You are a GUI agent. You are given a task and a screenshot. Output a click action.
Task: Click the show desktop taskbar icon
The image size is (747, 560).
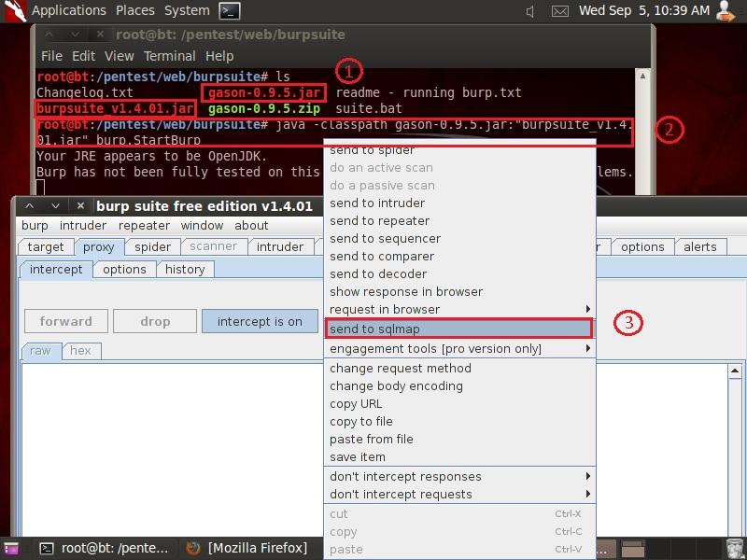11,549
